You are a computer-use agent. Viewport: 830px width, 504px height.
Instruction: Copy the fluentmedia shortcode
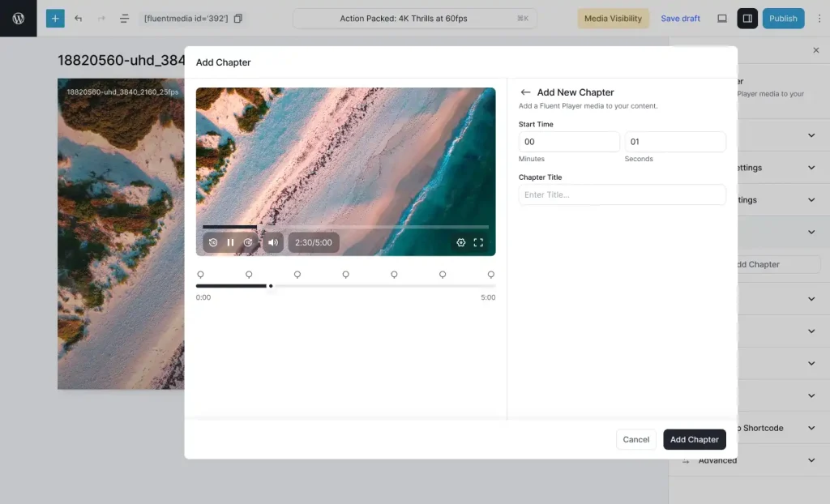click(236, 17)
